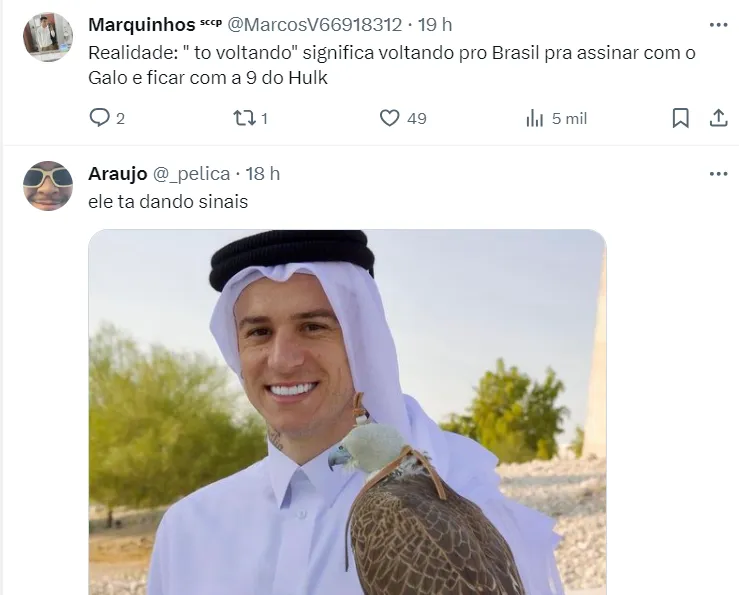Open the Marquinhos display name link
The height and width of the screenshot is (595, 739).
coord(142,25)
